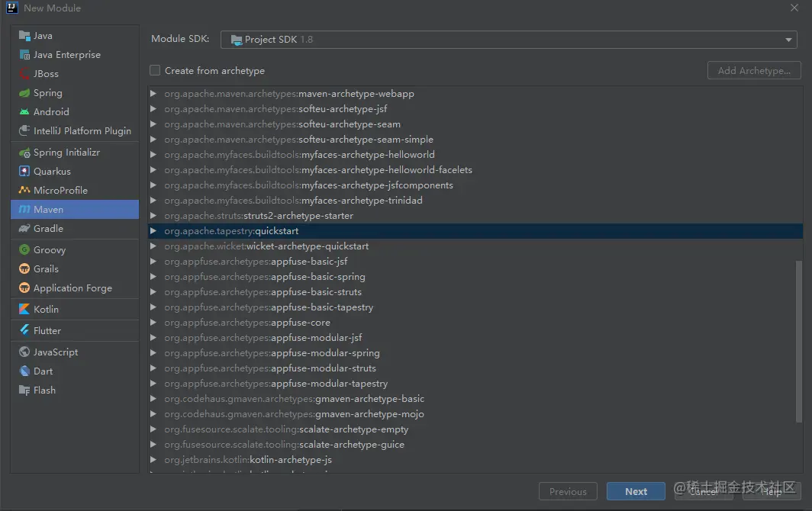Click the Groovy icon in sidebar
Screen dimensions: 812x511
25,250
